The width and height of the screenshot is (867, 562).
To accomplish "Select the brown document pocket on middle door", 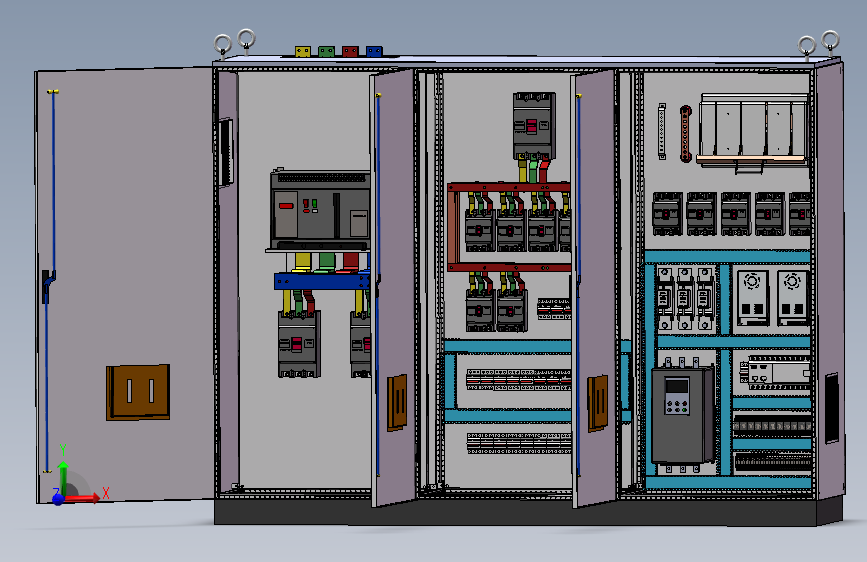I will coord(397,402).
